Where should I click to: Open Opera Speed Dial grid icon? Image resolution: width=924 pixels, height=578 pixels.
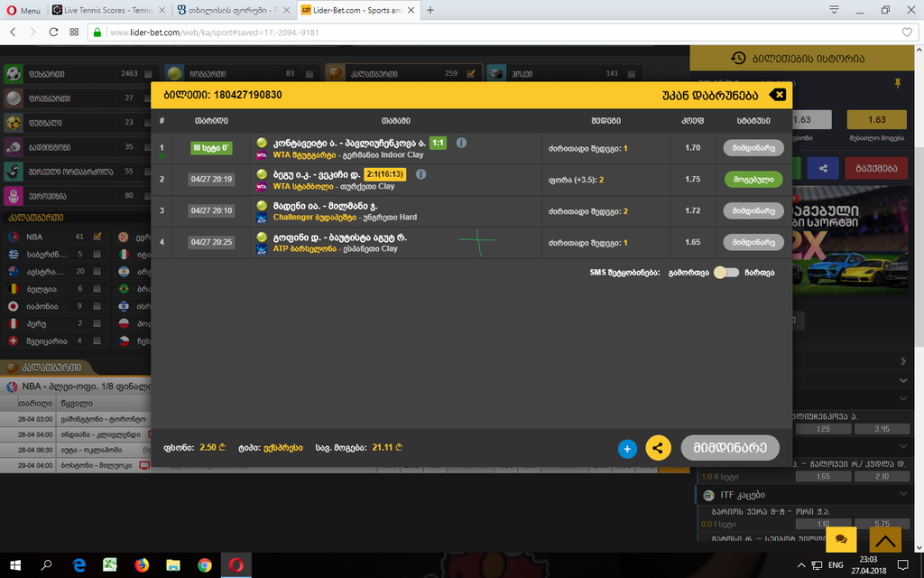click(x=74, y=32)
